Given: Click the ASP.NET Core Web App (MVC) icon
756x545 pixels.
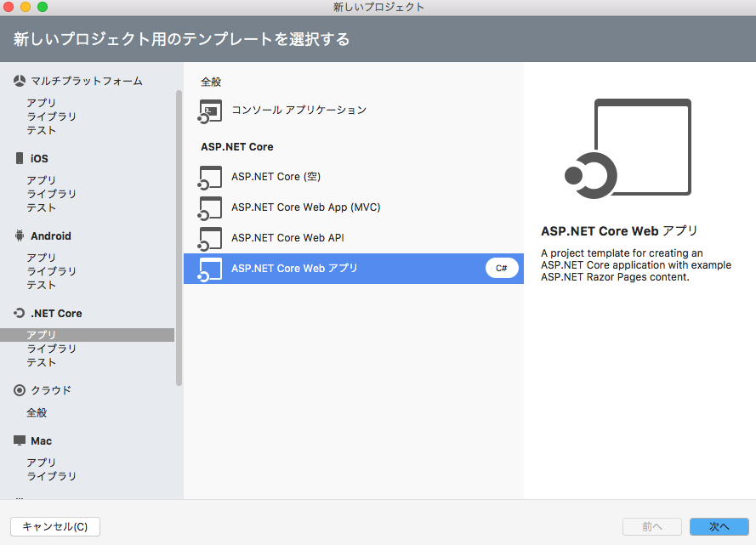Looking at the screenshot, I should [210, 208].
